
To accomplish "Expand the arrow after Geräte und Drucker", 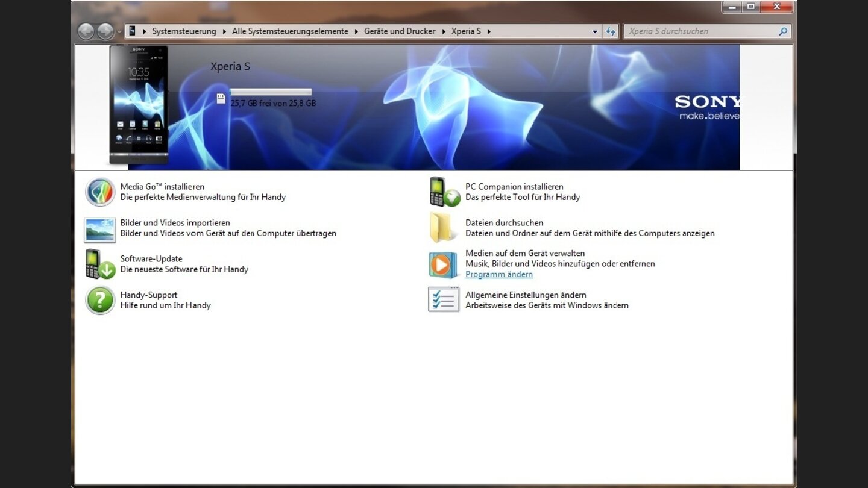I will point(444,31).
